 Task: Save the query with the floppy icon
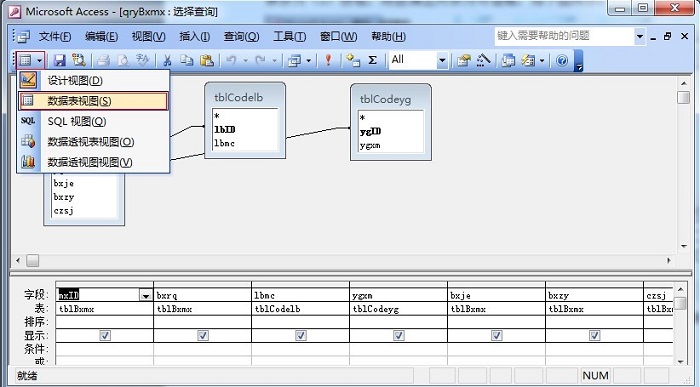click(59, 60)
